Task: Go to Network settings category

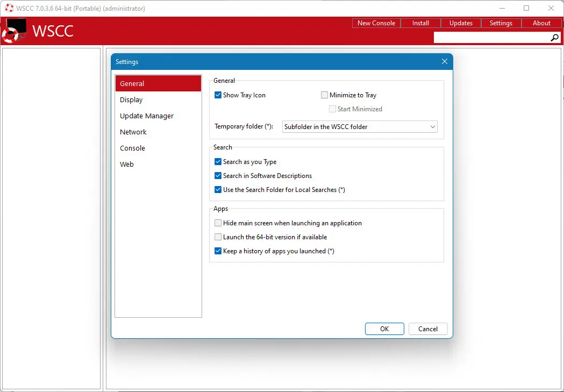Action: point(158,132)
